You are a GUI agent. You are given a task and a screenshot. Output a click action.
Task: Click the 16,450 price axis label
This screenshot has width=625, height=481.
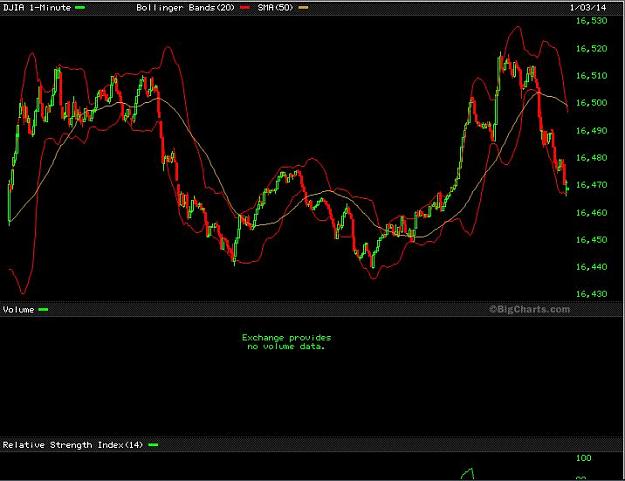point(592,240)
